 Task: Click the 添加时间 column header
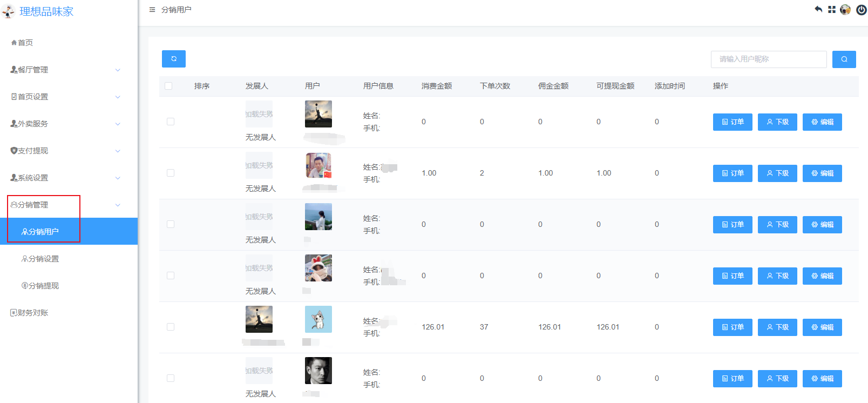coord(670,86)
